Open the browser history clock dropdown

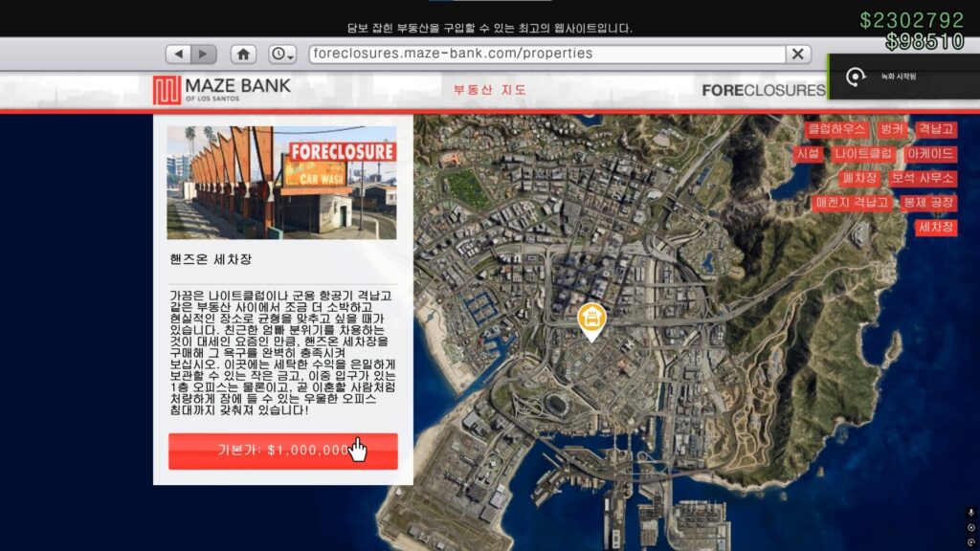click(x=283, y=55)
